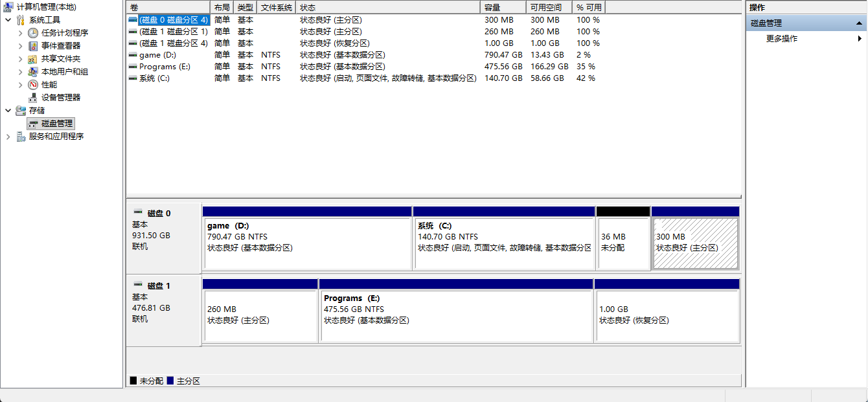Image resolution: width=868 pixels, height=402 pixels.
Task: Click the drive icon beside 系统 (C:) in volume list
Action: (133, 78)
